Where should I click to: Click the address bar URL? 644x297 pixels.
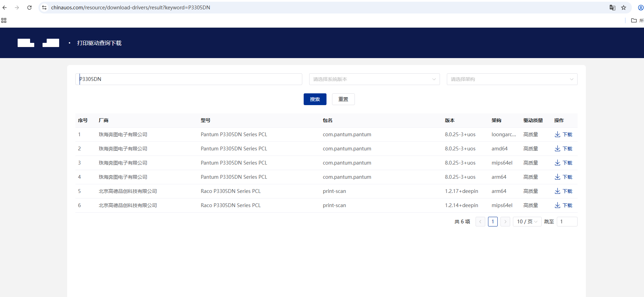[130, 8]
